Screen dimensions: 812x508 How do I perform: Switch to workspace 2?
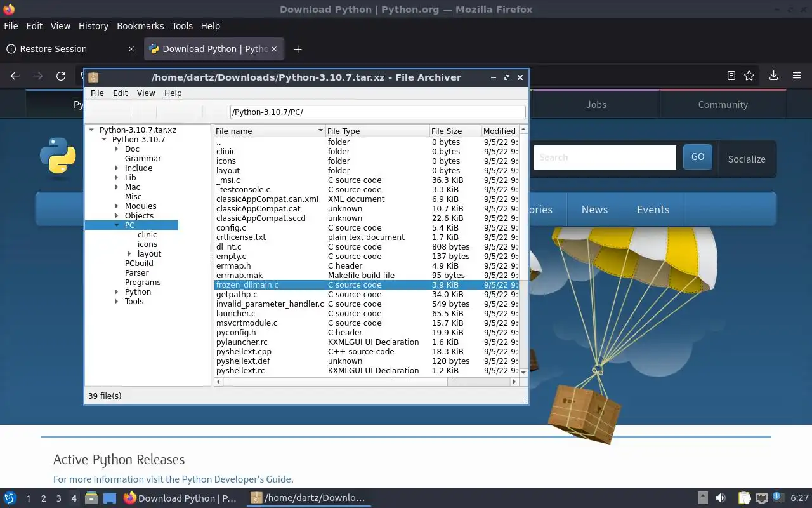point(43,498)
